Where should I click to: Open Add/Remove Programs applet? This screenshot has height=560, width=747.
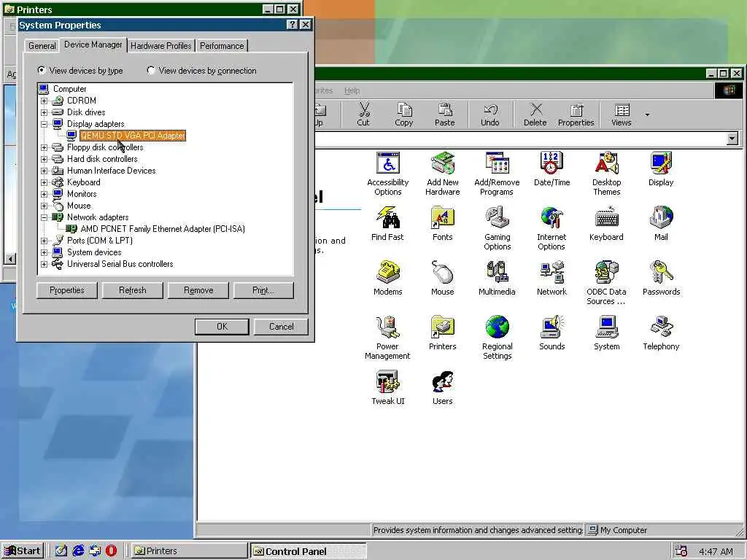(x=497, y=174)
